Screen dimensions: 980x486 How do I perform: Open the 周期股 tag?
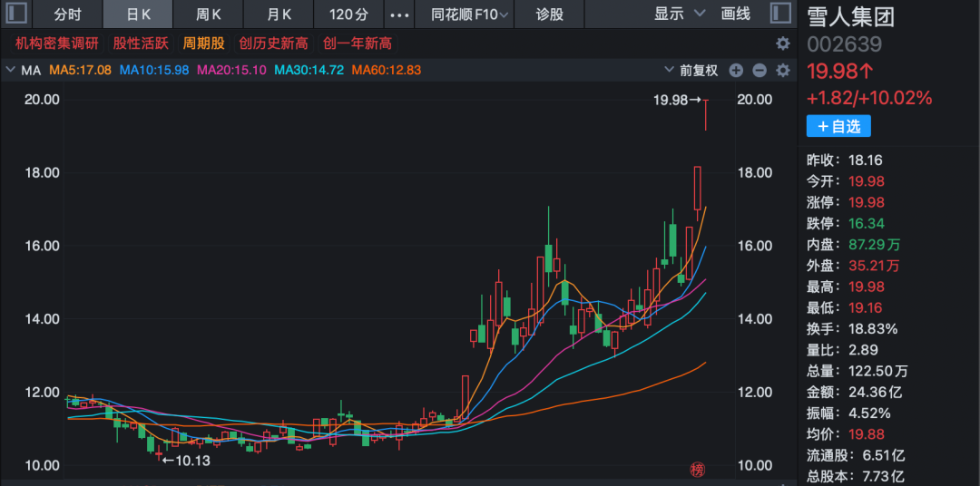203,44
